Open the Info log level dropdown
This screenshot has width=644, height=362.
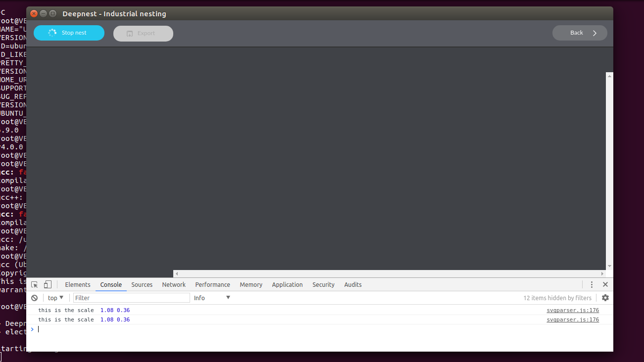pyautogui.click(x=212, y=298)
